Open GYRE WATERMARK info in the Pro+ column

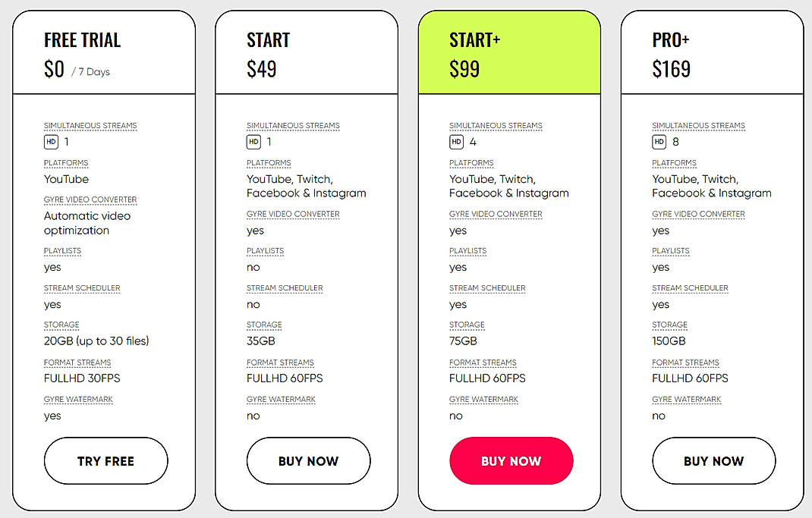(x=686, y=399)
